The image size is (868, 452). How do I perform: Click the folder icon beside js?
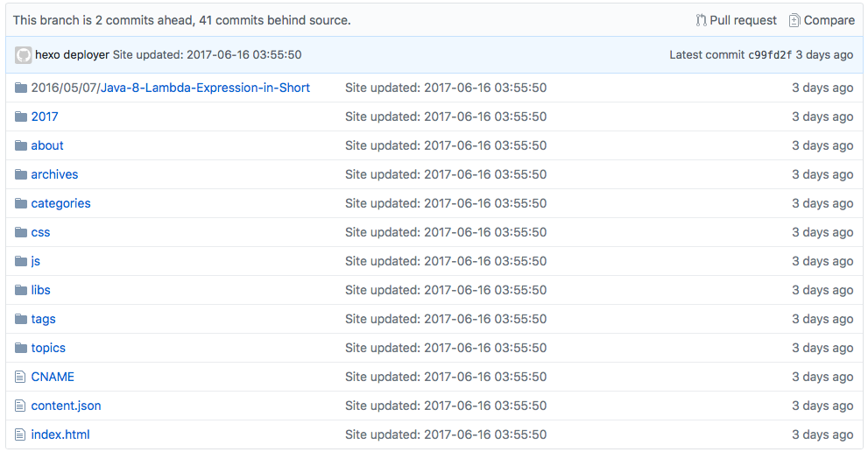click(21, 261)
